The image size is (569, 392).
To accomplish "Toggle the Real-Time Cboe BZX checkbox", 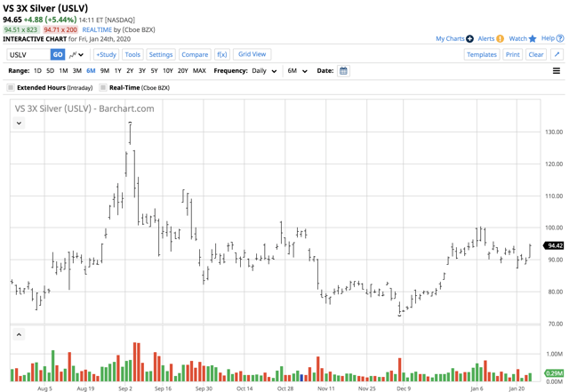I will pos(103,87).
